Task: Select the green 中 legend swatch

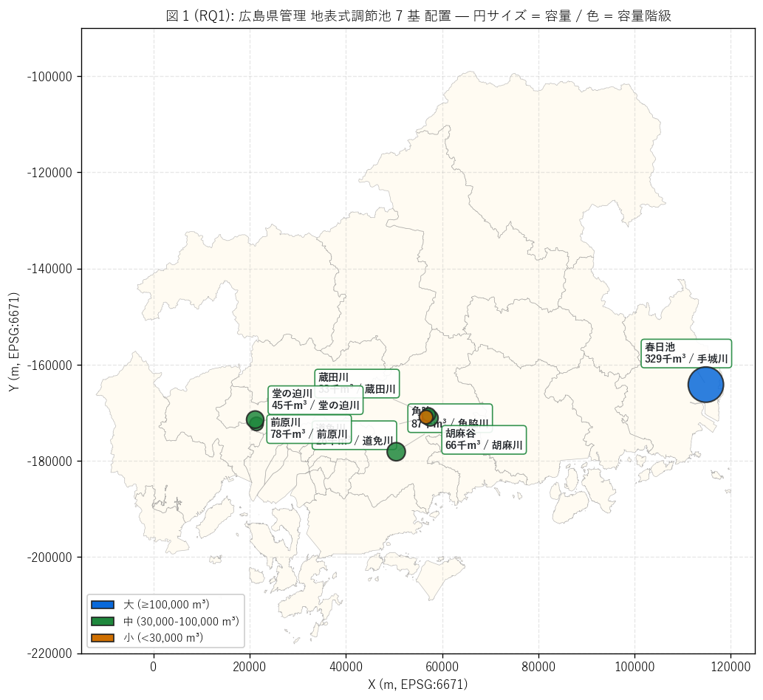Action: coord(103,621)
